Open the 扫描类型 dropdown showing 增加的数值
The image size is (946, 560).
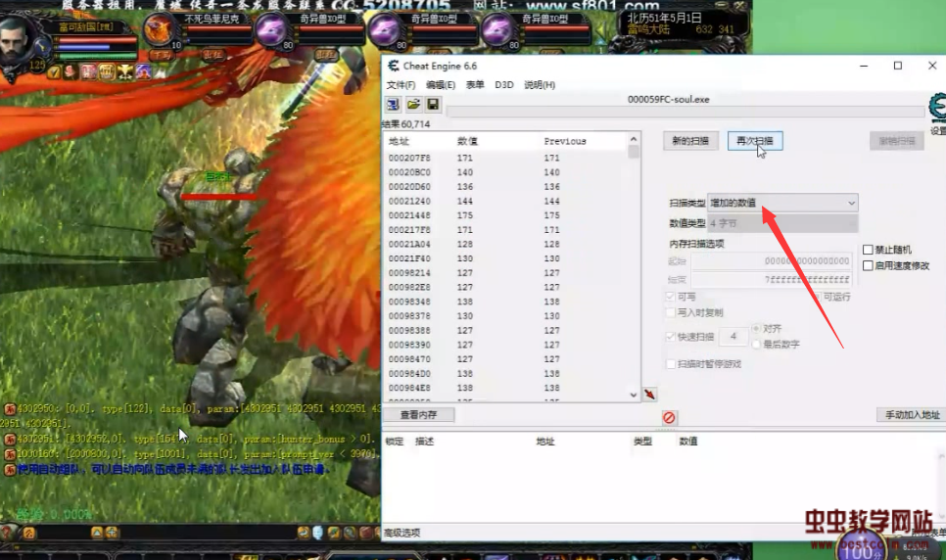click(782, 203)
